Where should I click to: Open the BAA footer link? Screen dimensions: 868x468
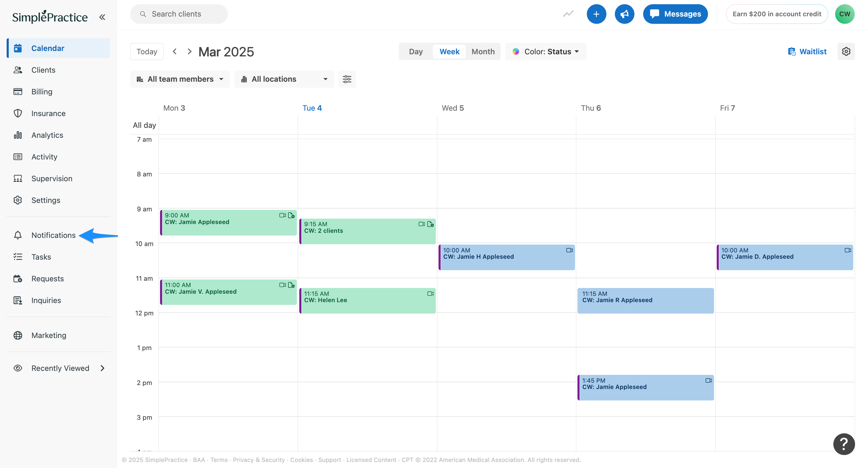(x=199, y=460)
